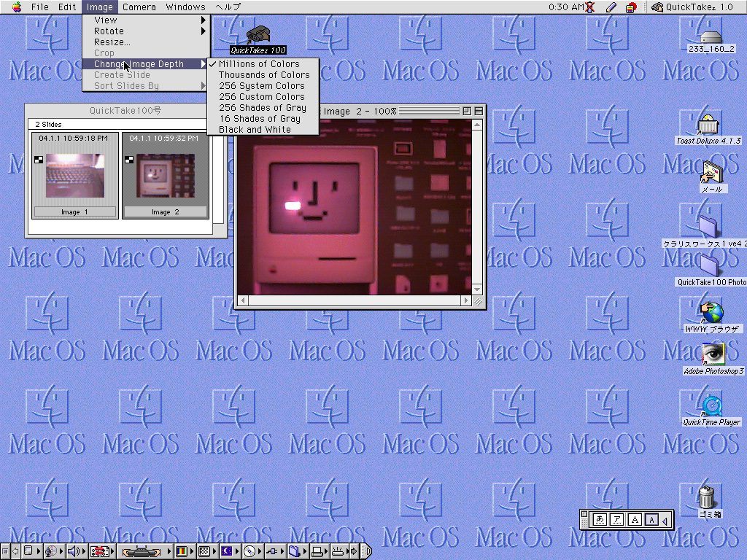
Task: Switch to half-width A input mode
Action: click(x=651, y=519)
